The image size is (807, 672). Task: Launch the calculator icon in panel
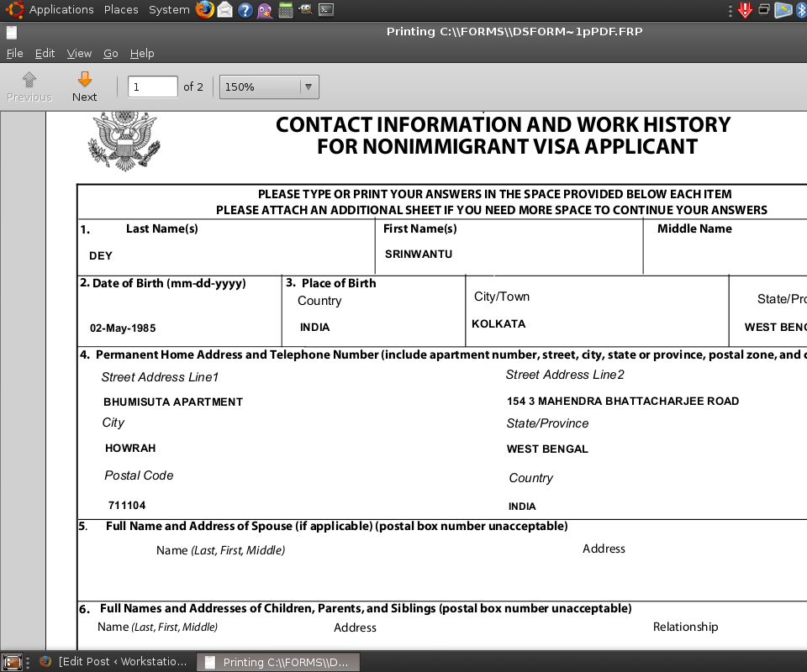tap(286, 10)
